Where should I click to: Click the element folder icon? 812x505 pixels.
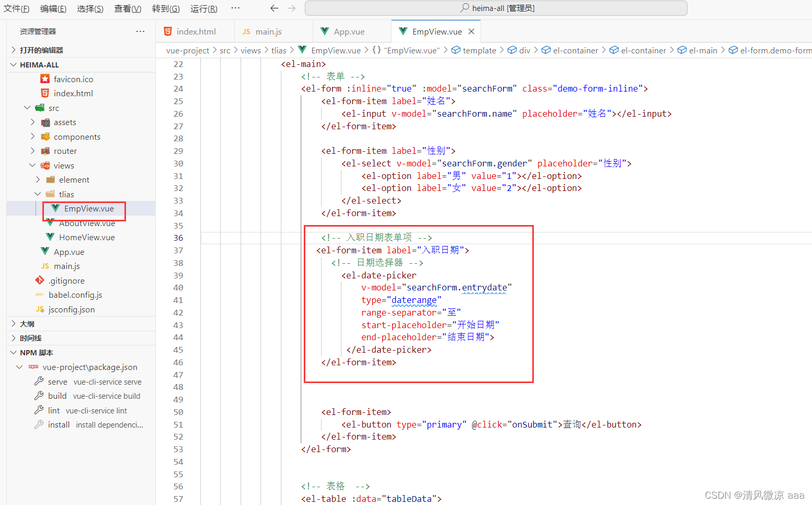tap(50, 180)
